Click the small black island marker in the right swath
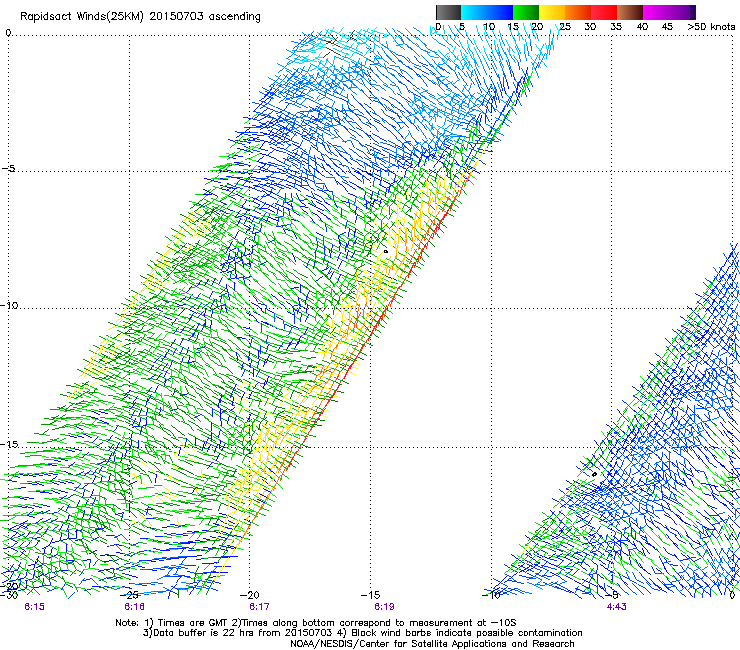The image size is (740, 650). click(x=595, y=474)
